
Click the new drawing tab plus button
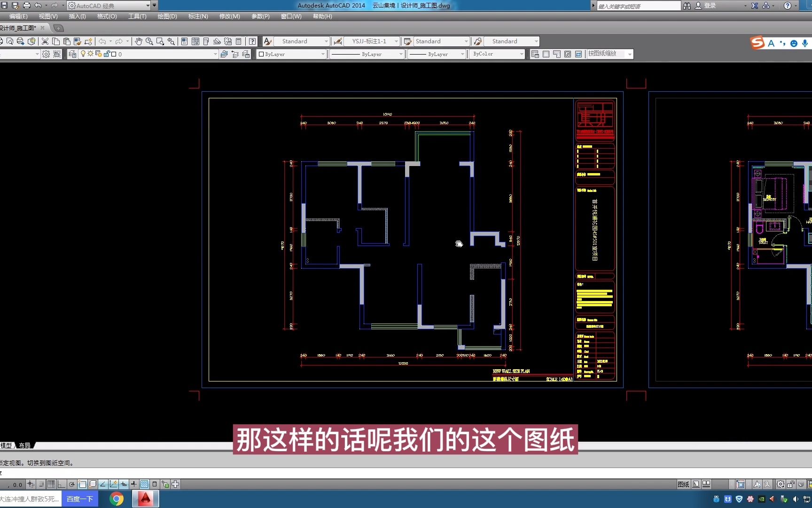pyautogui.click(x=58, y=28)
